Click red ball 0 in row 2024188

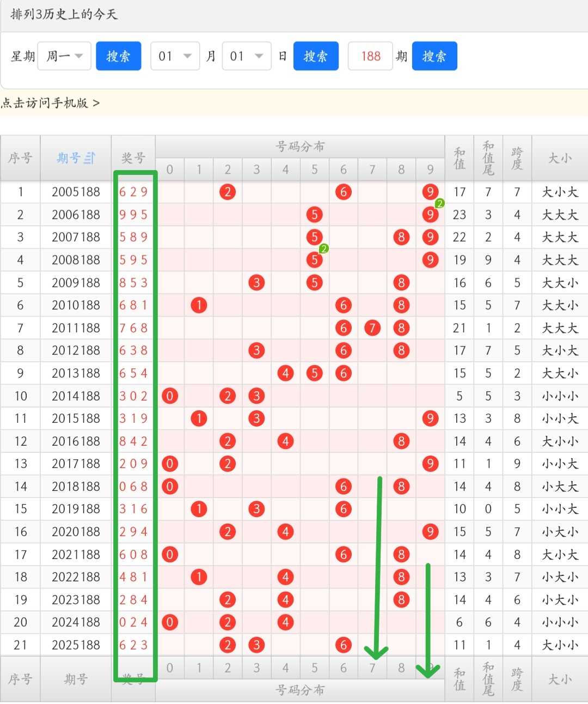pyautogui.click(x=170, y=622)
